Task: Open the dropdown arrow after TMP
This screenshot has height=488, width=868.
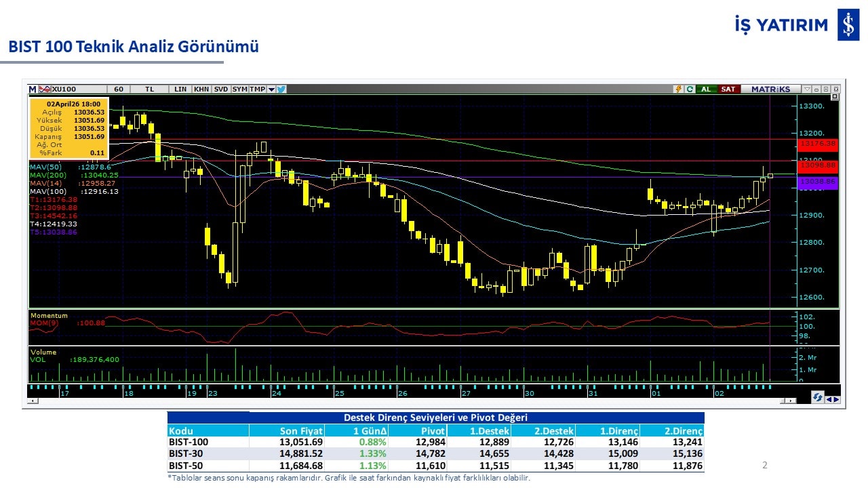Action: (271, 89)
